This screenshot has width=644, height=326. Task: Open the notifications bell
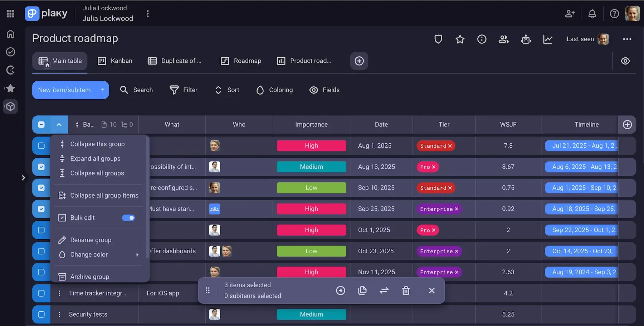(592, 13)
